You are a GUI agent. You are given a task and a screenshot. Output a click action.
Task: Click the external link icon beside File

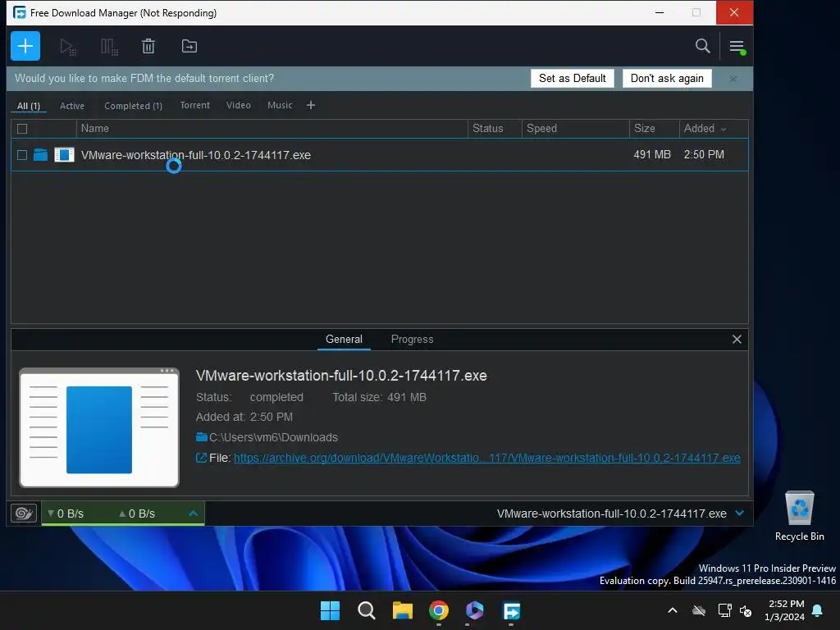tap(201, 458)
